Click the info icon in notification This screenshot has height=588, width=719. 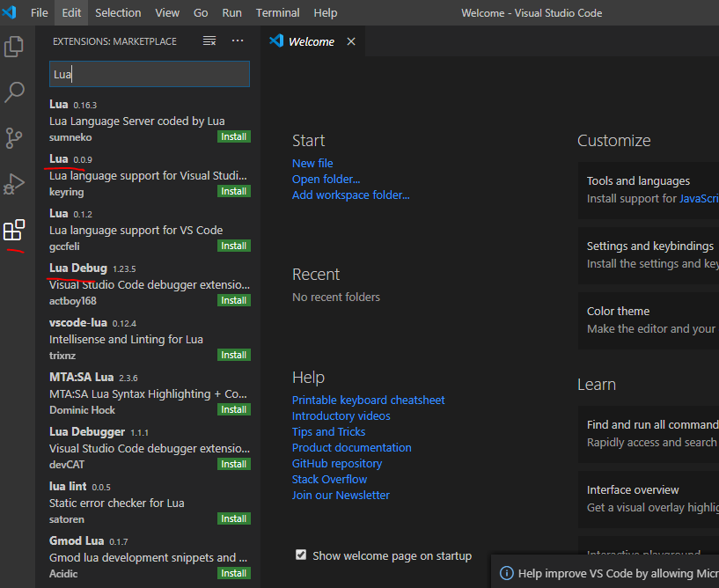click(x=506, y=573)
